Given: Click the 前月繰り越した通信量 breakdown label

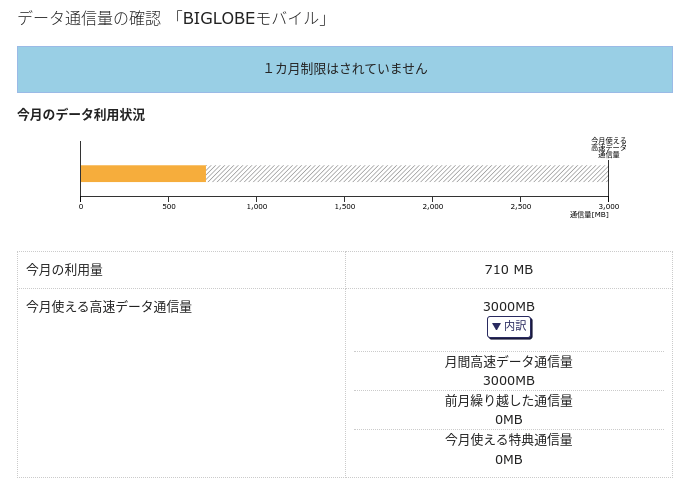Looking at the screenshot, I should [508, 401].
